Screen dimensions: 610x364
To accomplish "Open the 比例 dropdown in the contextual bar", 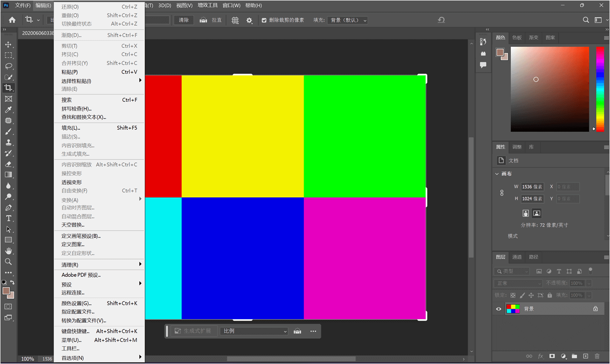I will point(254,331).
